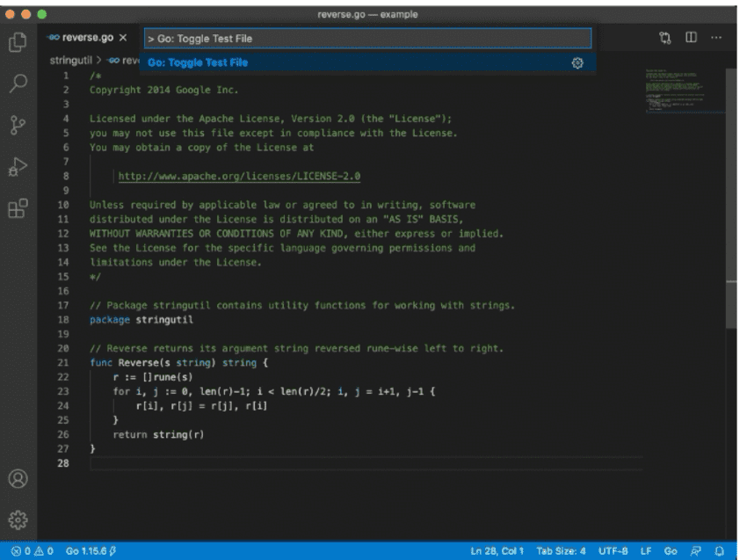
Task: Open the Accounts icon in activity bar
Action: click(18, 479)
